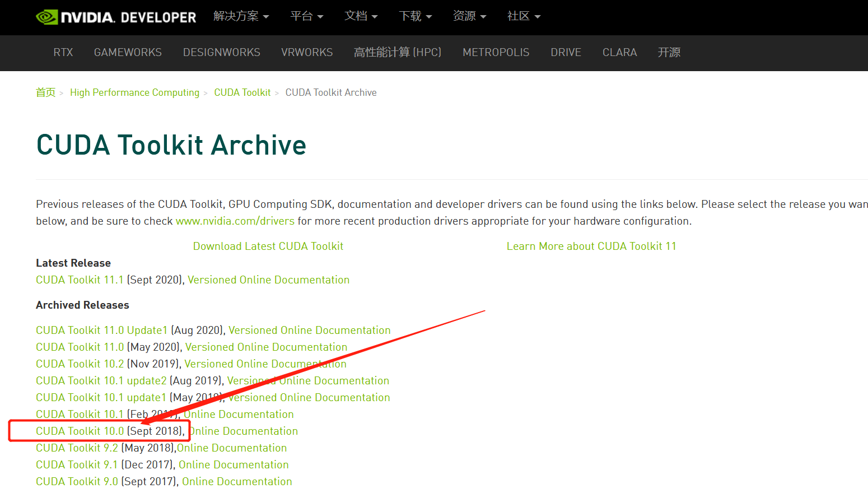Expand the 平台 dropdown menu
Viewport: 868px width, 493px height.
coord(307,16)
